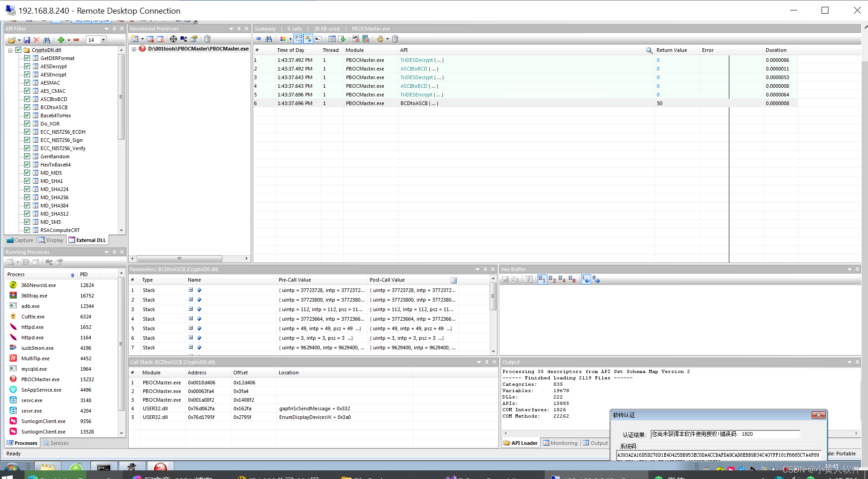
Task: Toggle ASCIItoBCD checkbox in API Filter
Action: pos(27,99)
